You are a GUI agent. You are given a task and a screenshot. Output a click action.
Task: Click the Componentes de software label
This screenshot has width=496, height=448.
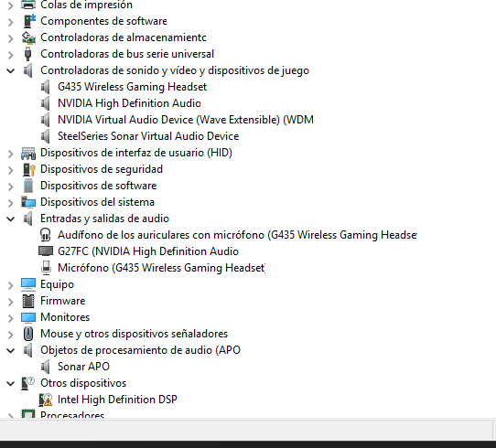[x=103, y=21]
